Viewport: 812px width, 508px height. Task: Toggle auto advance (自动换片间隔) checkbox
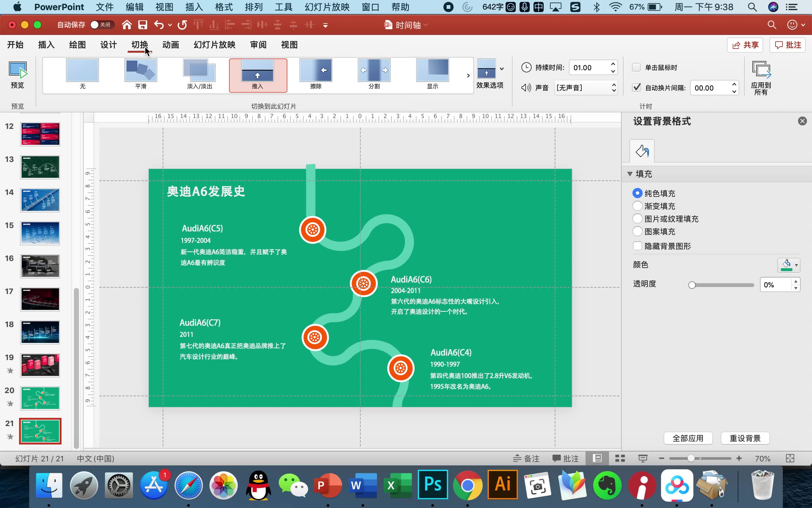pyautogui.click(x=636, y=88)
